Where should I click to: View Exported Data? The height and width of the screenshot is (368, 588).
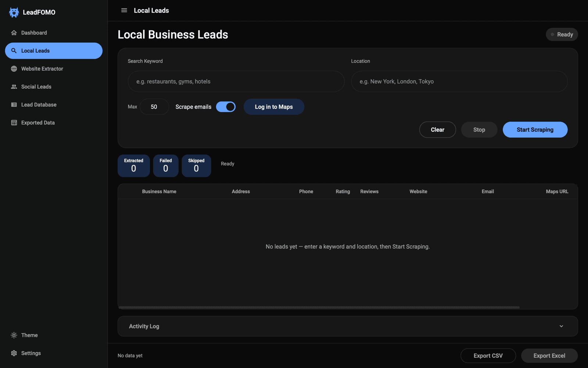(x=54, y=123)
